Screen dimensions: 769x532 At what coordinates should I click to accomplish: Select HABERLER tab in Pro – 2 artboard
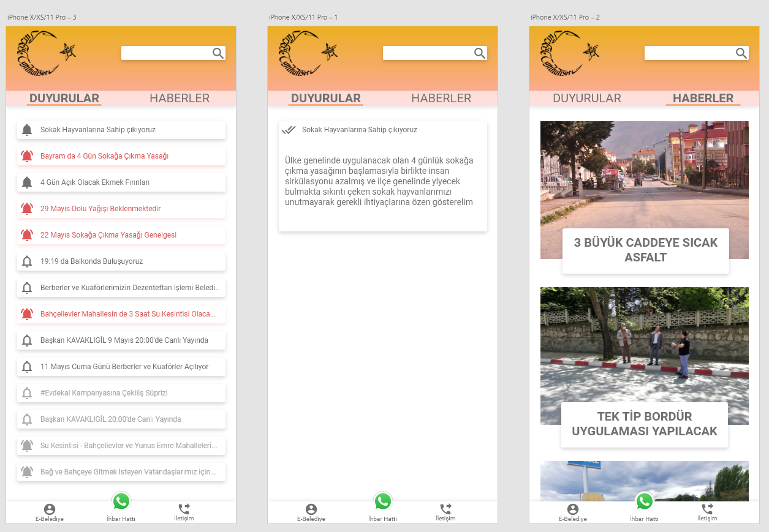(x=703, y=99)
